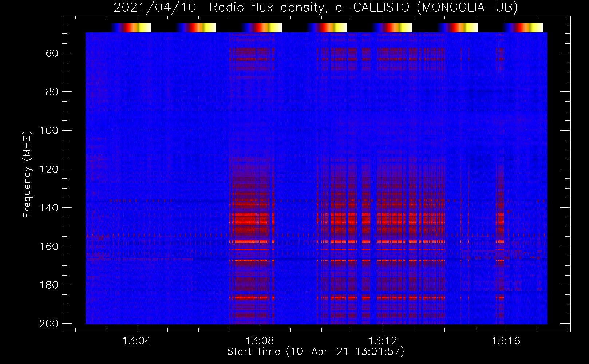Image resolution: width=589 pixels, height=364 pixels.
Task: Click the 'Frequency (MHZ)' axis label
Action: point(27,174)
